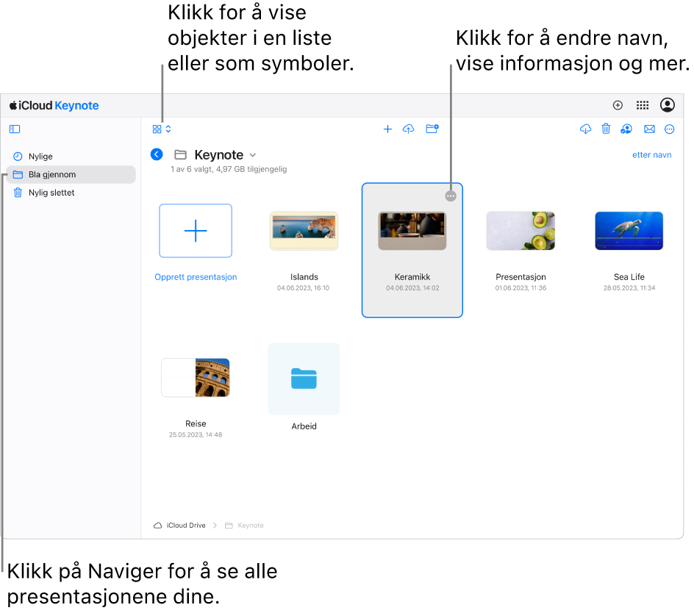
Task: Select Nylige in the sidebar
Action: pos(71,157)
